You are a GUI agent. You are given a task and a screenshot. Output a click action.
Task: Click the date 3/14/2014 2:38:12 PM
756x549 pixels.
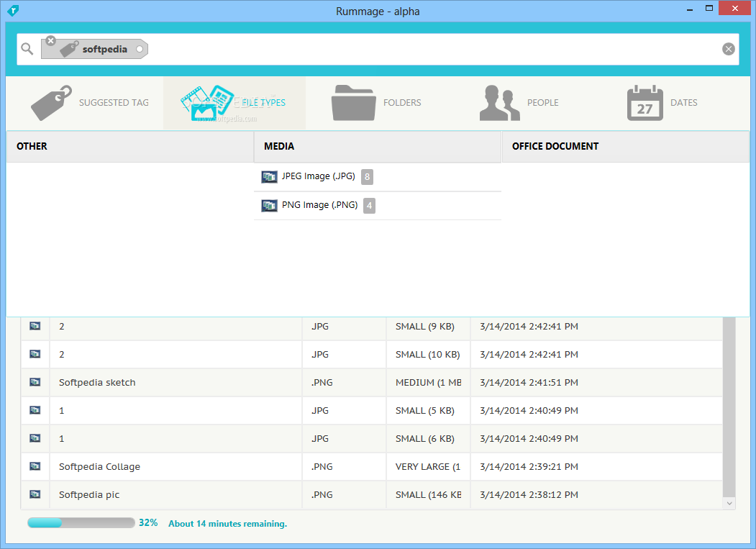point(529,494)
